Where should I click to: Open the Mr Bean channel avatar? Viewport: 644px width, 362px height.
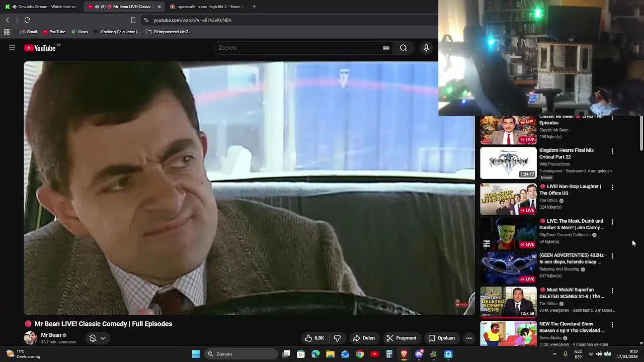click(31, 338)
